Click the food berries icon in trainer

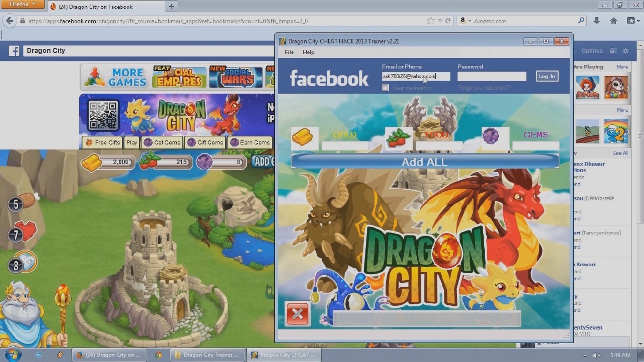(x=398, y=138)
